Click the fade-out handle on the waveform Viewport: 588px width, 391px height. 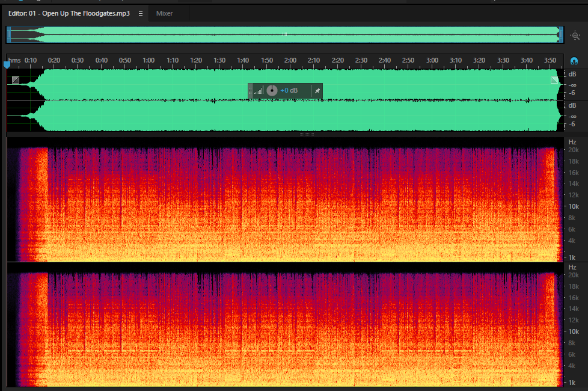point(554,79)
